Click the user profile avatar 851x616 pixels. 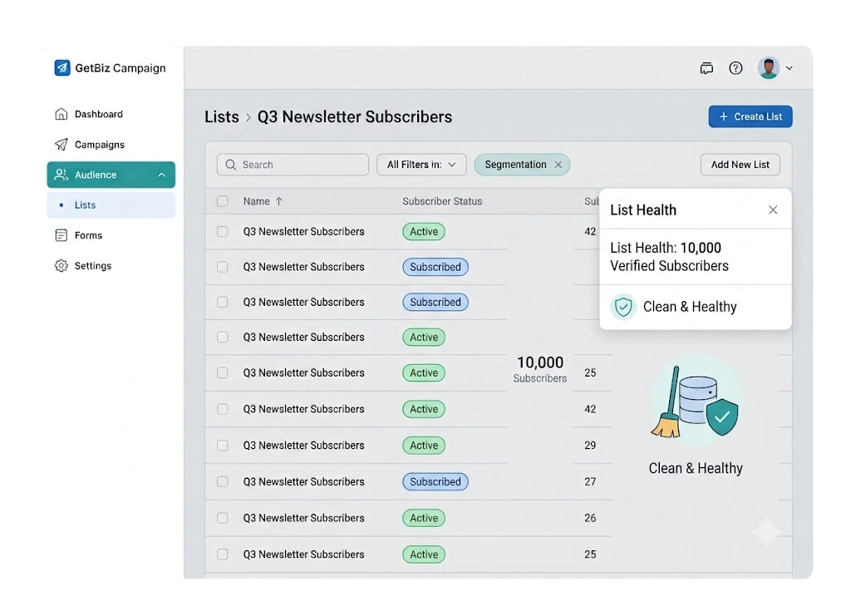[x=769, y=68]
